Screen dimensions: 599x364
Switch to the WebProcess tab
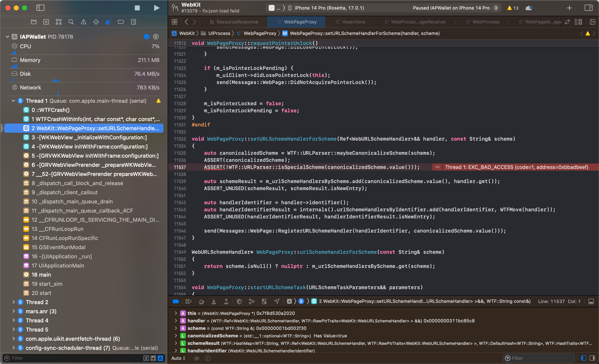click(x=483, y=22)
